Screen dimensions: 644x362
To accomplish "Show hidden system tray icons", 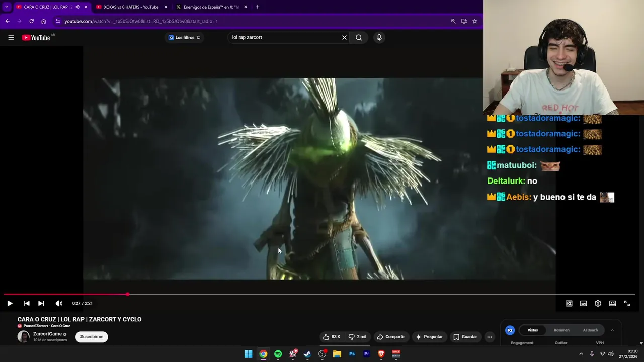I will point(581,354).
